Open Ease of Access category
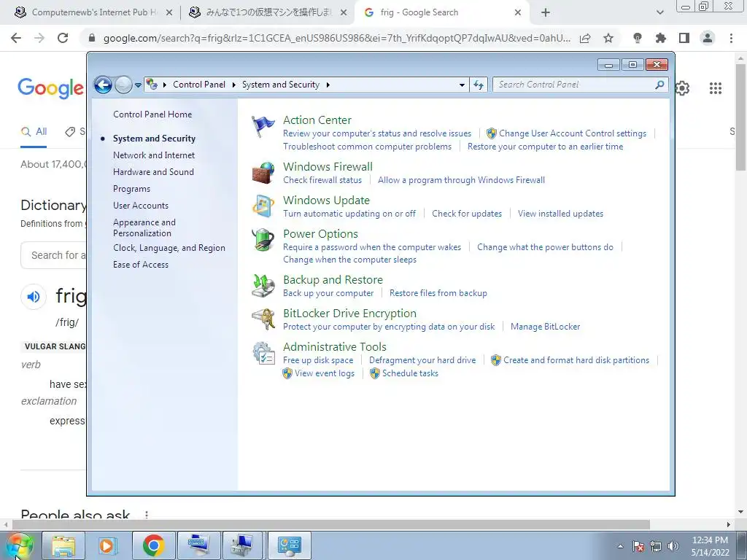This screenshot has width=747, height=560. point(141,265)
